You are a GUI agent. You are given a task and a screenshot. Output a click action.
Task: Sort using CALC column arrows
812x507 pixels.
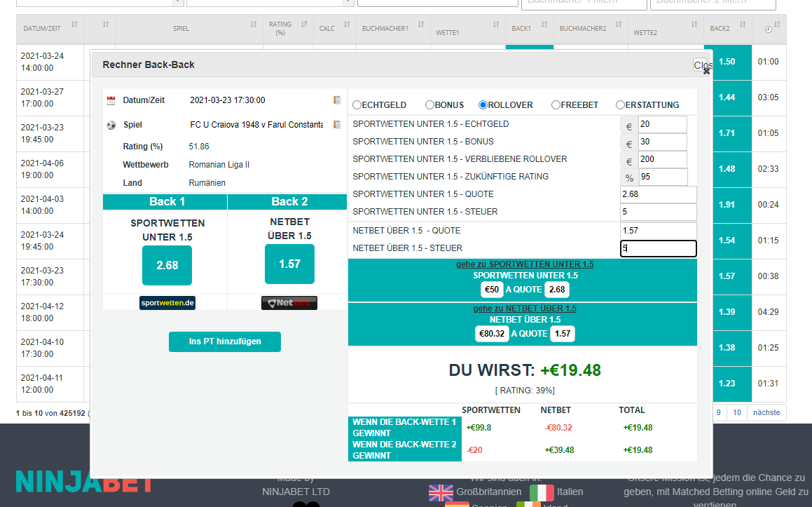(347, 25)
